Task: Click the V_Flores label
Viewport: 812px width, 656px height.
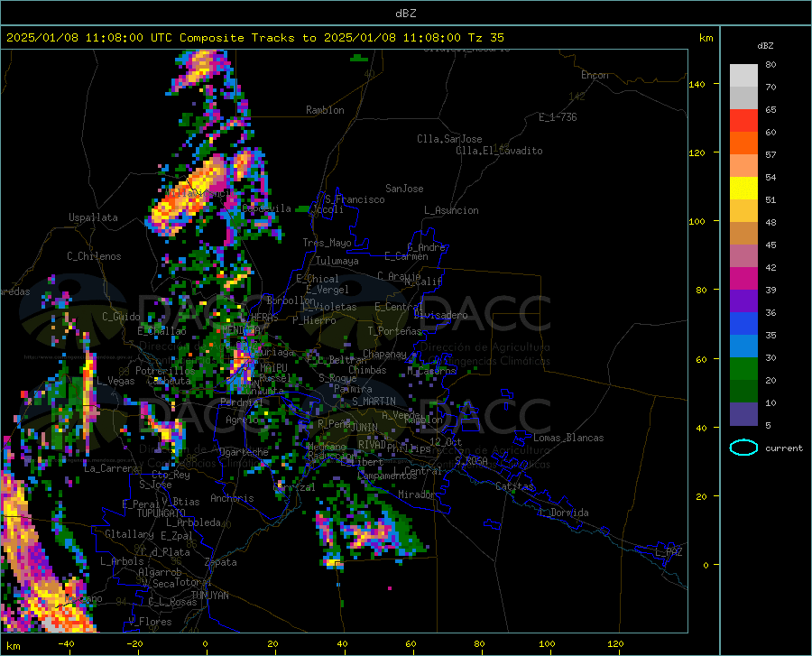Action: click(150, 622)
